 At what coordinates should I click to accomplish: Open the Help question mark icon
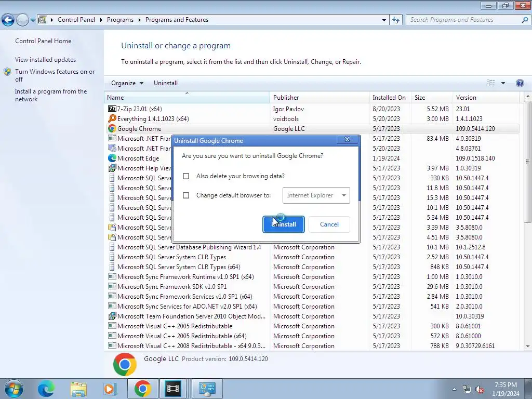click(x=520, y=83)
